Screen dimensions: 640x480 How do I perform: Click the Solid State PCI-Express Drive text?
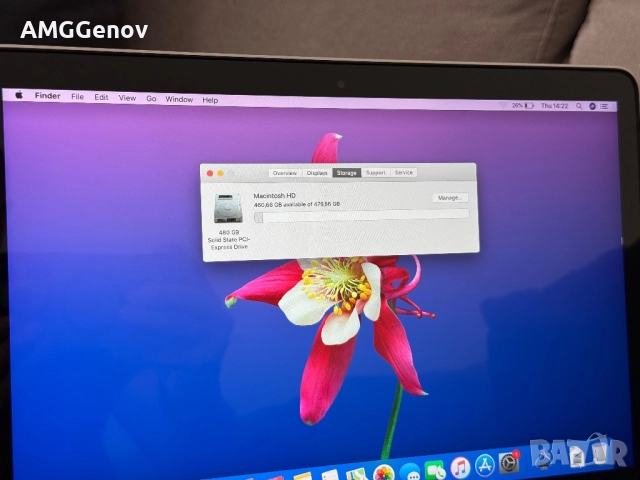229,243
